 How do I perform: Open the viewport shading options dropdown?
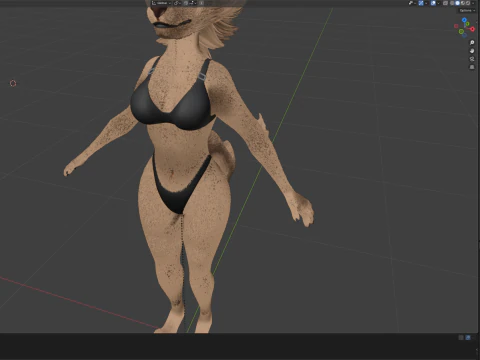click(473, 3)
